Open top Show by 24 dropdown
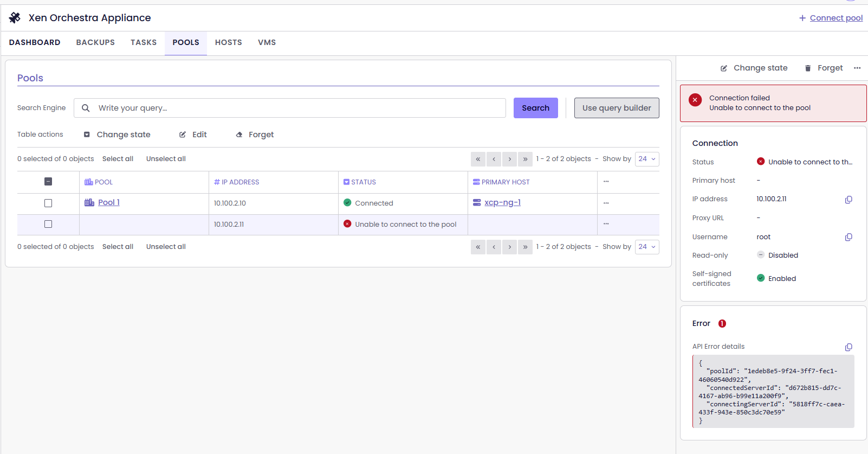868x454 pixels. tap(647, 159)
